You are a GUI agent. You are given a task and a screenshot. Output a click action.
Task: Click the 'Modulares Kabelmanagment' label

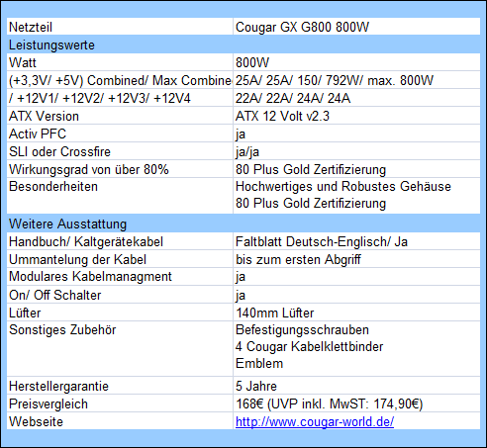[x=90, y=276]
